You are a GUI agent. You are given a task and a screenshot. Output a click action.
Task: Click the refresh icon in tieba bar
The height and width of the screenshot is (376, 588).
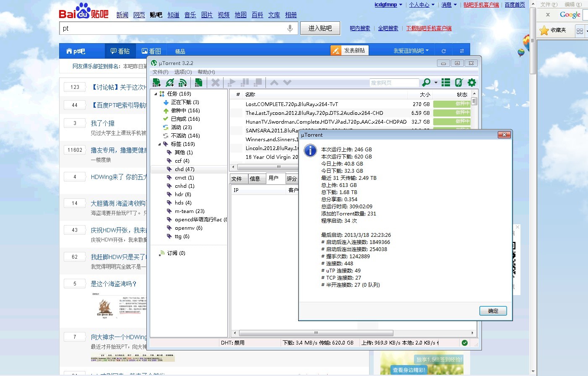[444, 51]
